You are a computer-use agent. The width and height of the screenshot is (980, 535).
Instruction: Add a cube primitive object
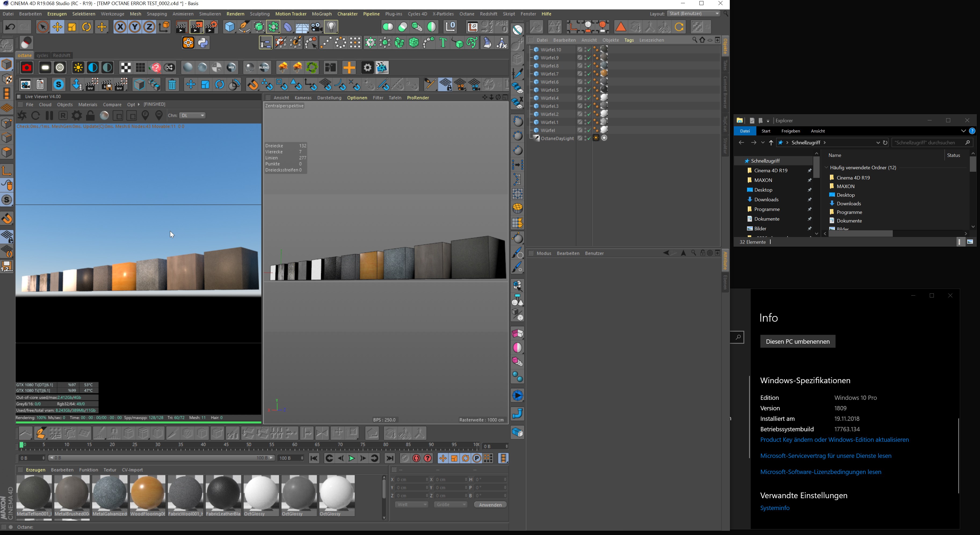(x=230, y=27)
